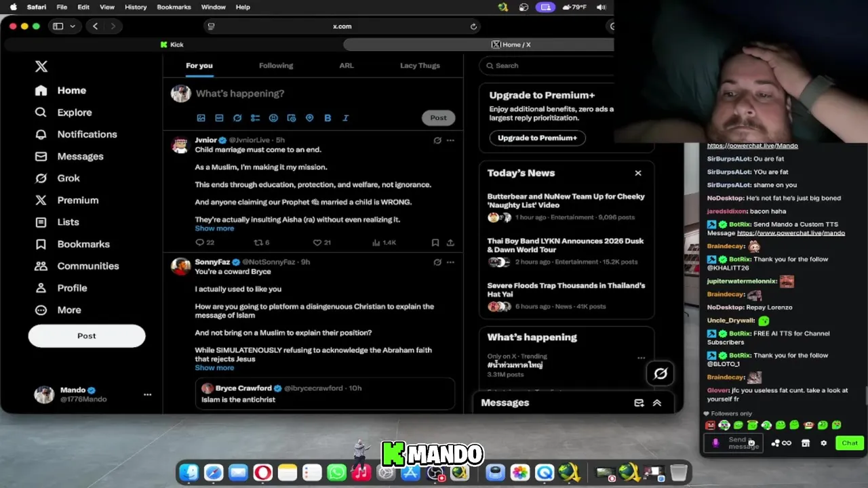The height and width of the screenshot is (488, 868).
Task: Open powerchat.live/Mando link at chat top
Action: point(753,146)
